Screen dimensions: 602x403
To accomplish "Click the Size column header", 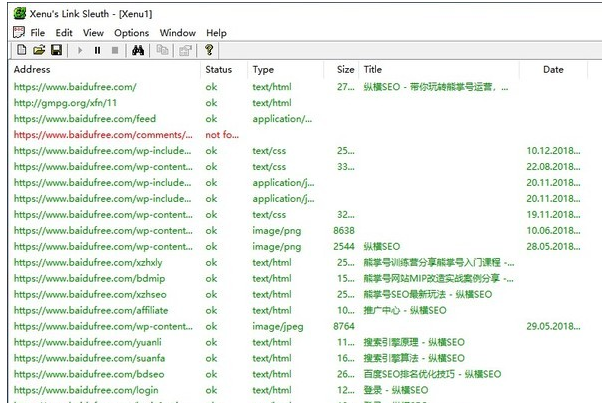I will pos(345,70).
